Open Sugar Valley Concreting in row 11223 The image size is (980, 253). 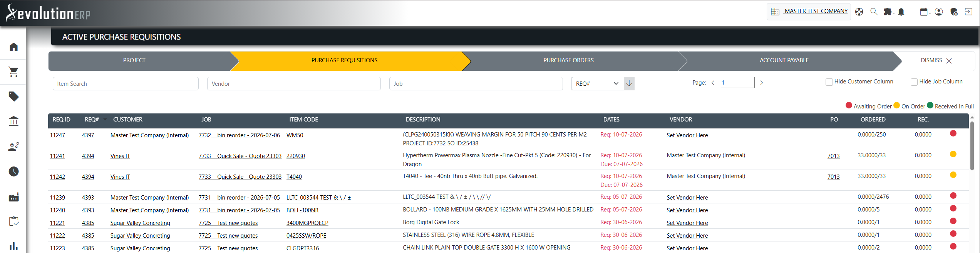140,248
